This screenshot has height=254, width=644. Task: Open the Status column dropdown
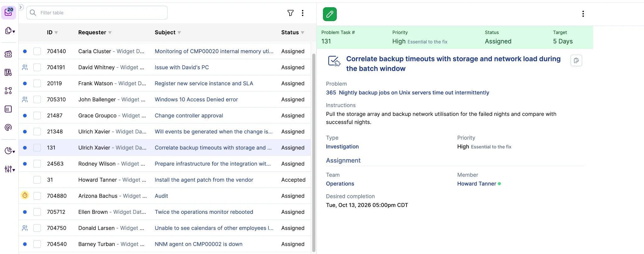click(303, 33)
